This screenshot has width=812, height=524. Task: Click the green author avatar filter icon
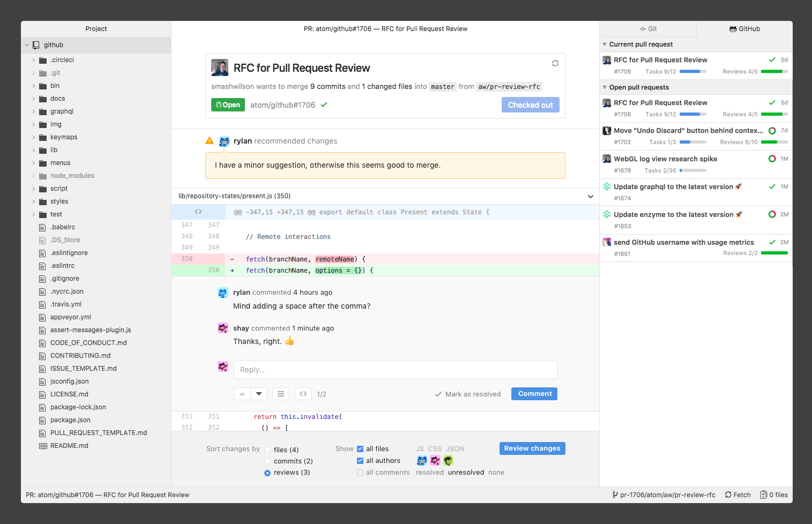coord(448,460)
